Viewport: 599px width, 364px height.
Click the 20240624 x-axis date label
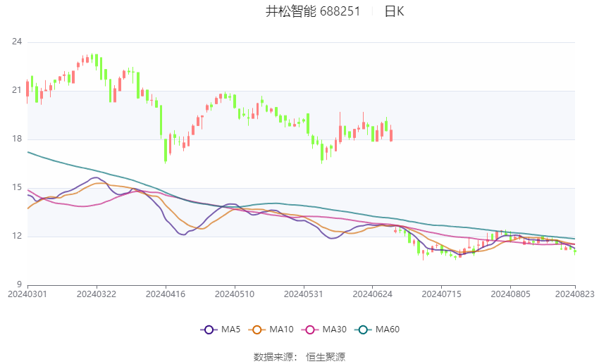click(x=373, y=294)
